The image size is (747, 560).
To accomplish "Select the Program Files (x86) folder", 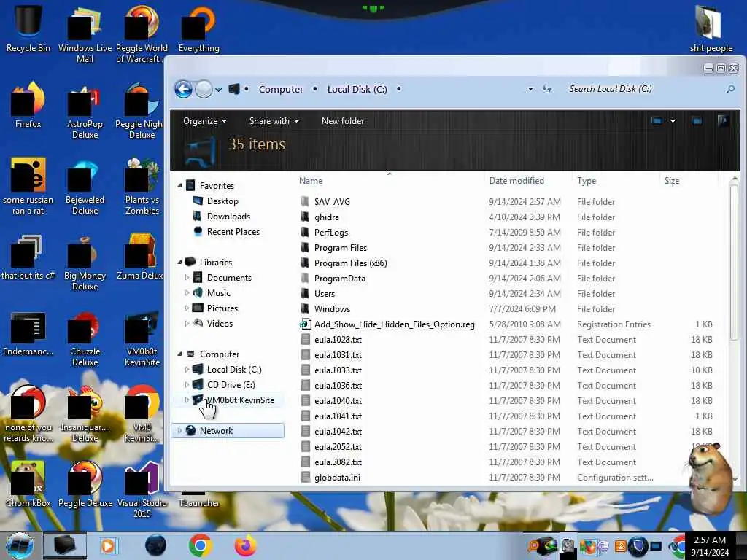I will (350, 262).
